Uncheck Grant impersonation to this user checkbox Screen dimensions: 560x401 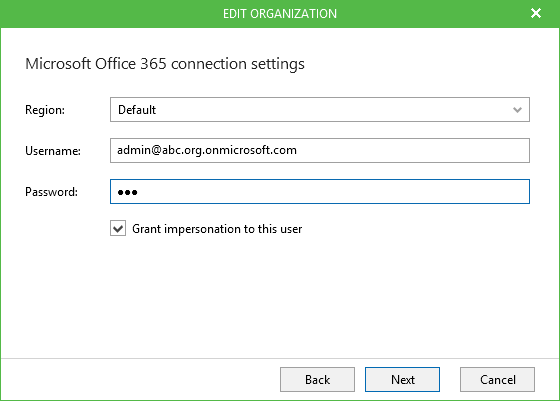click(118, 229)
